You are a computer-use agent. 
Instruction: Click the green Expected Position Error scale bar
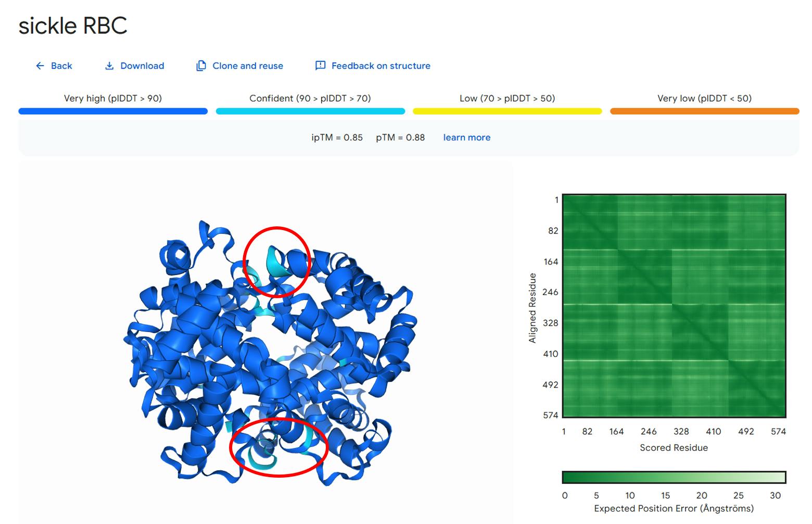(x=674, y=477)
